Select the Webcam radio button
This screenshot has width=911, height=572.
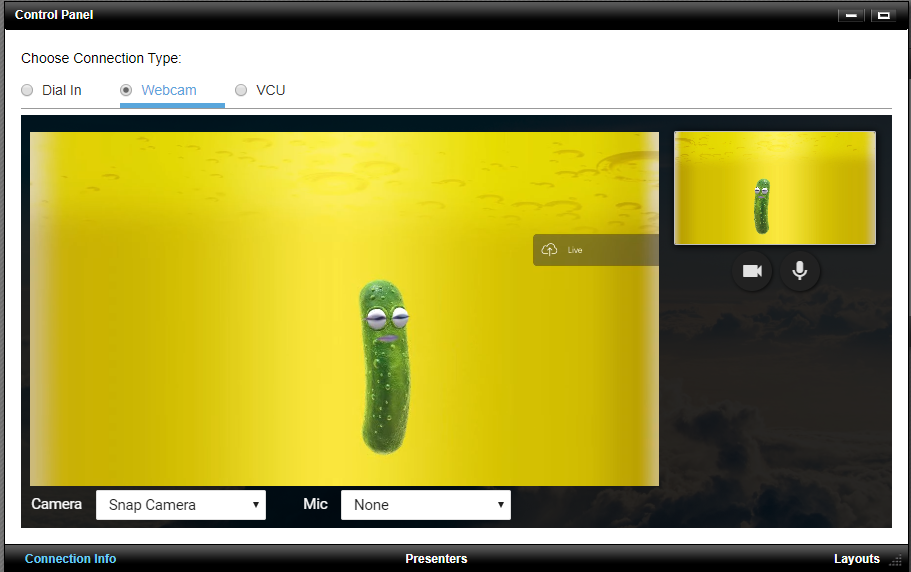pos(126,90)
